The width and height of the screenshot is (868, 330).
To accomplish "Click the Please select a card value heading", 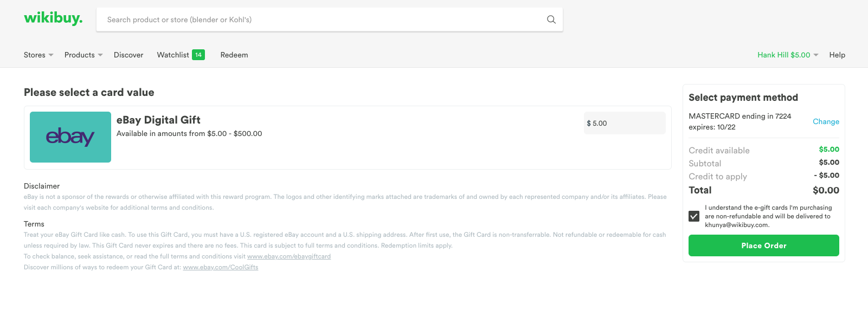I will point(89,93).
